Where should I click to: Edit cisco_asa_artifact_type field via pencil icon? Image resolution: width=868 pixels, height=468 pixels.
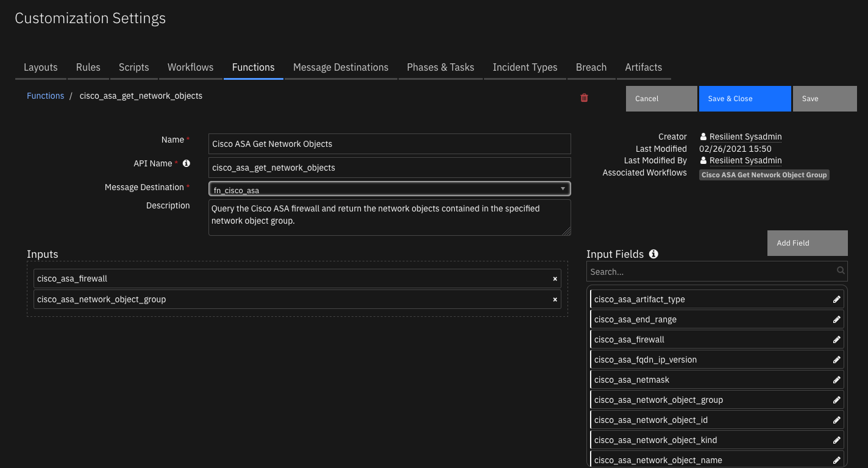pos(837,299)
